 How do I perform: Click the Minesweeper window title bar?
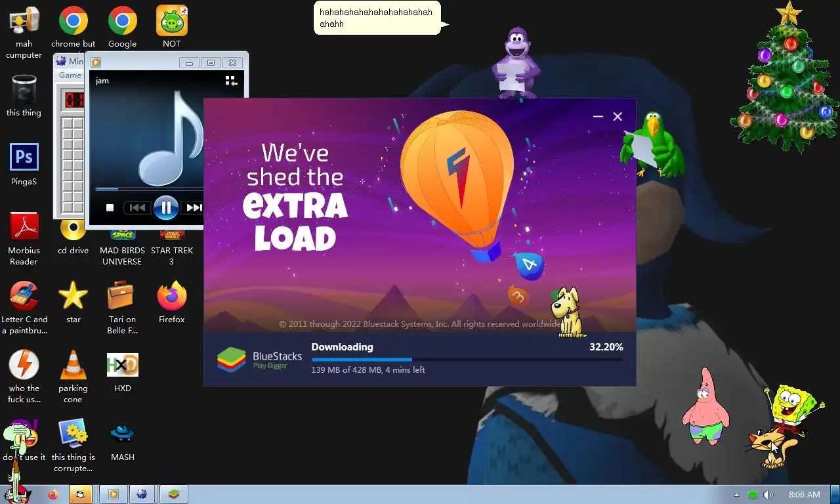click(x=70, y=61)
